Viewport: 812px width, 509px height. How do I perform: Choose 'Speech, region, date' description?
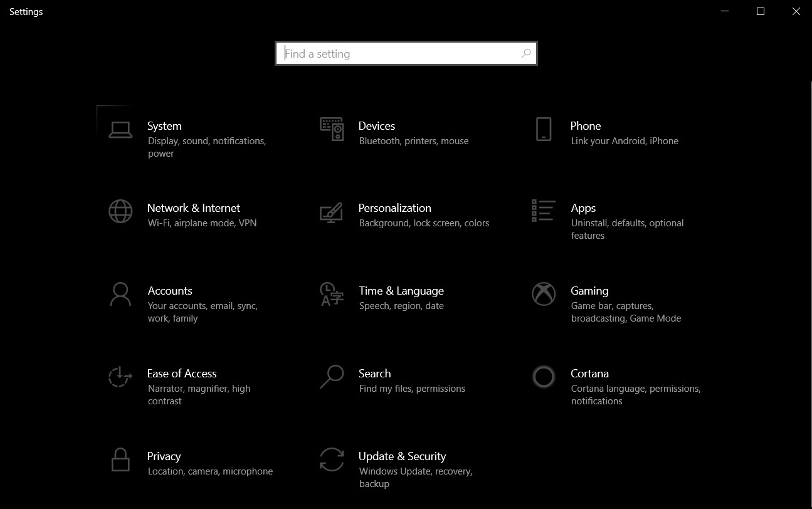click(x=401, y=306)
